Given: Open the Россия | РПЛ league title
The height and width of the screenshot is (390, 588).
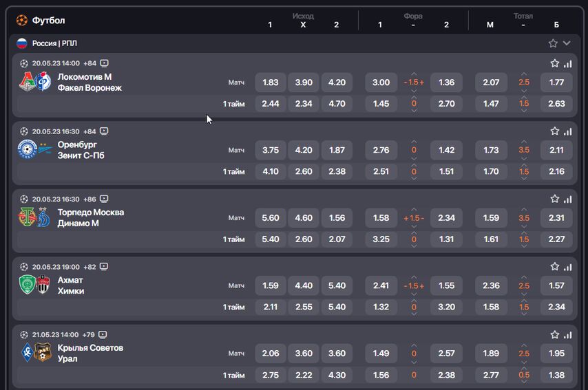Looking at the screenshot, I should (54, 43).
